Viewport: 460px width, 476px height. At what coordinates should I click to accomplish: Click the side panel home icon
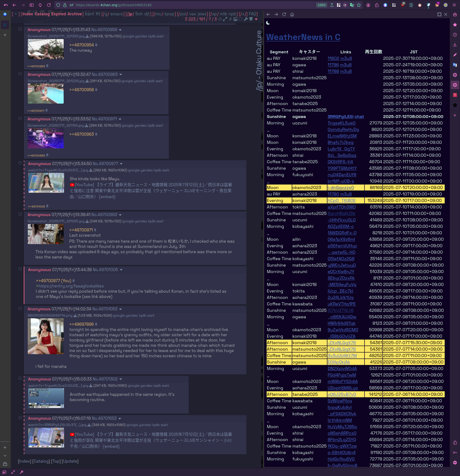click(x=292, y=14)
